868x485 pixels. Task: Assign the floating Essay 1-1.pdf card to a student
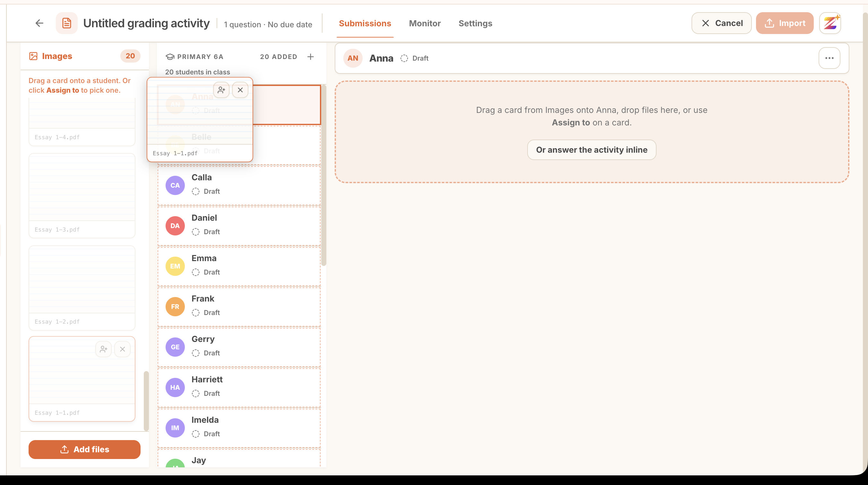(221, 90)
